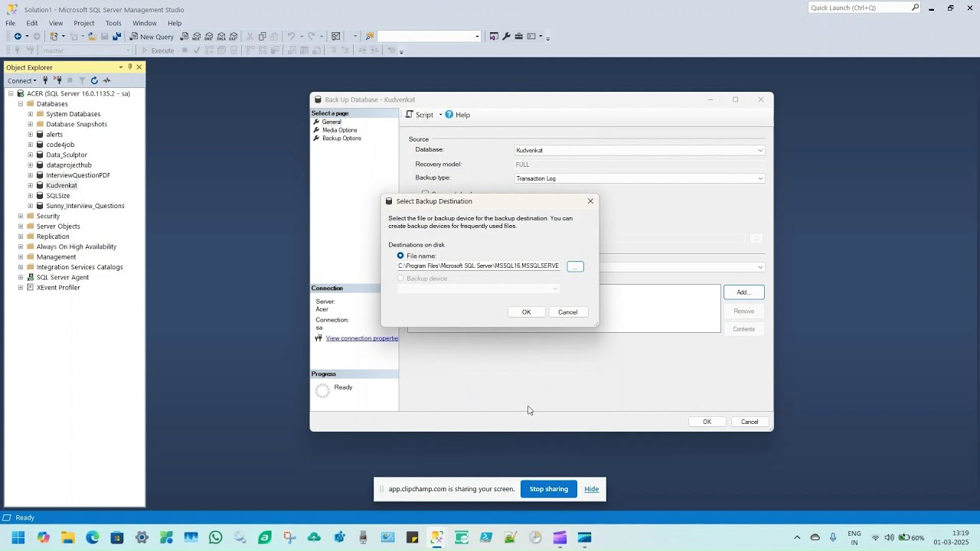Click the Quick Launch search box
This screenshot has width=980, height=551.
[x=864, y=8]
